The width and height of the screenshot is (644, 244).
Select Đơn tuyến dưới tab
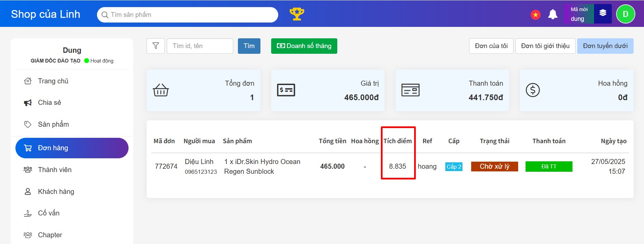click(x=605, y=46)
